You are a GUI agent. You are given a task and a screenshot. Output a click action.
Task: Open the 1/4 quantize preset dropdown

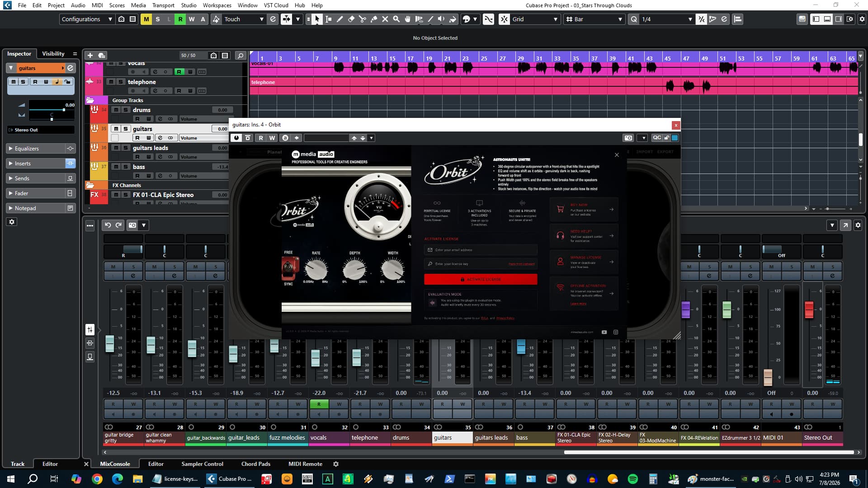tap(667, 19)
